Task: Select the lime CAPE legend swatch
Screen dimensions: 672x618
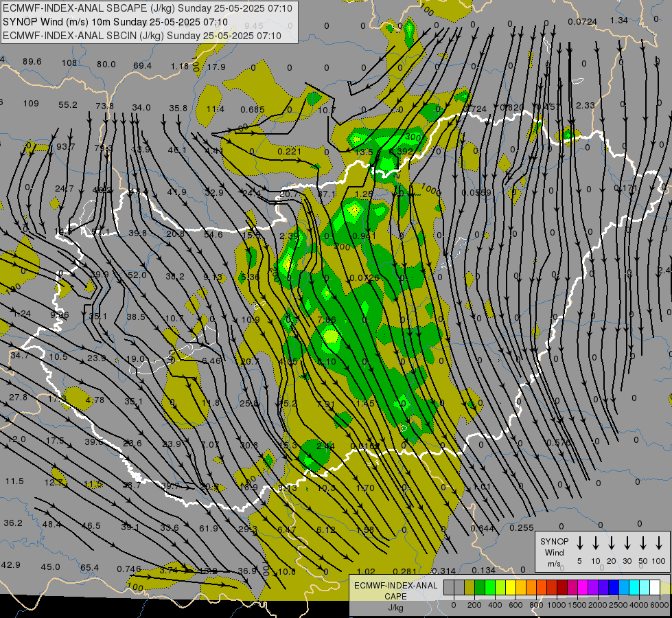Action: pos(500,588)
